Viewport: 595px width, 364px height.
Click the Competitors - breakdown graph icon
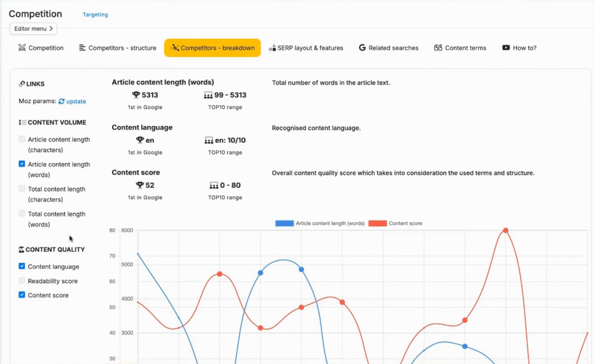coord(175,48)
